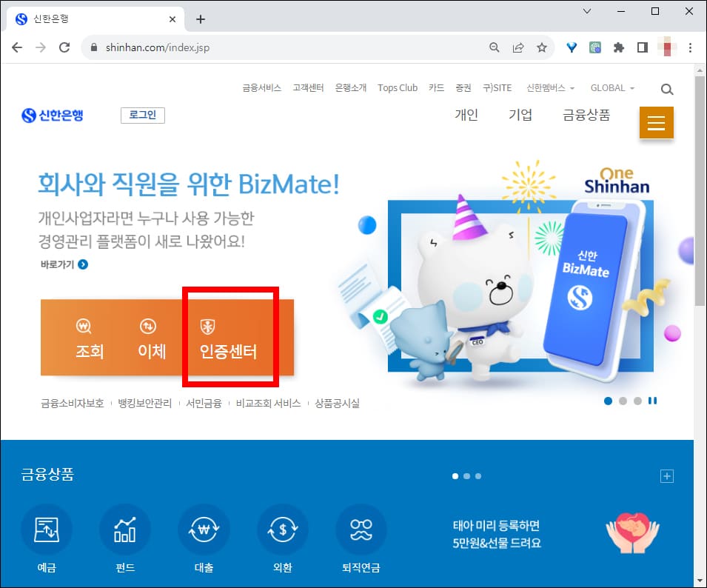707x588 pixels.
Task: Pause the banner carousel autoplay
Action: click(653, 401)
